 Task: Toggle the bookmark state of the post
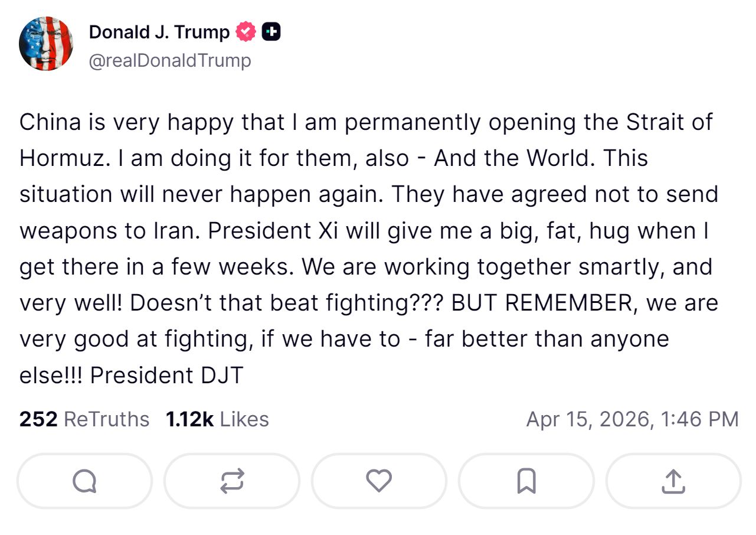pyautogui.click(x=525, y=481)
